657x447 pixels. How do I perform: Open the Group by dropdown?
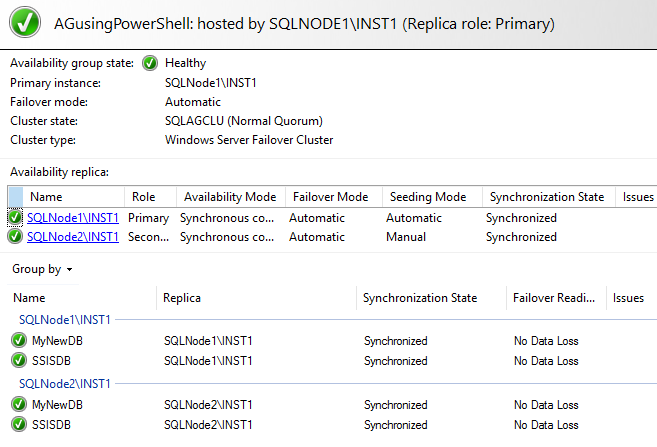coord(42,269)
